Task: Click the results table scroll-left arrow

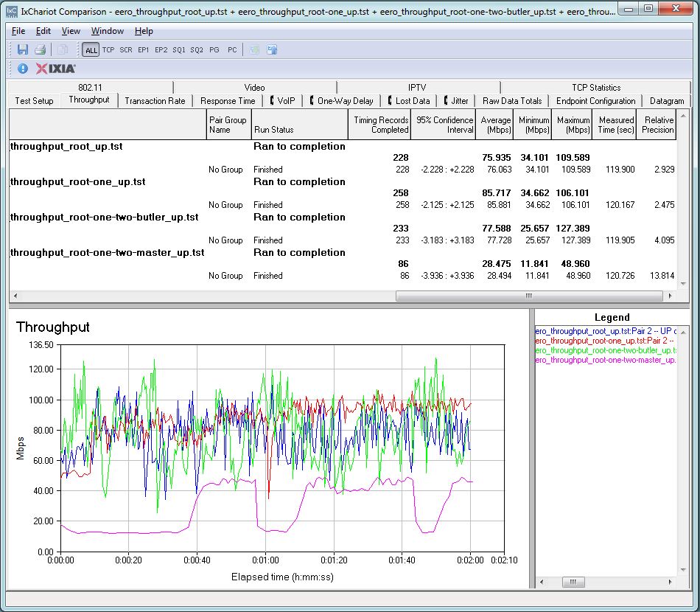Action: point(15,296)
